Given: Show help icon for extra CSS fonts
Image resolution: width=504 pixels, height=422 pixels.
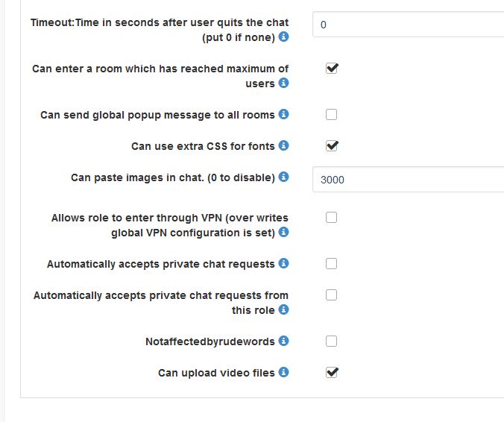Looking at the screenshot, I should (283, 146).
